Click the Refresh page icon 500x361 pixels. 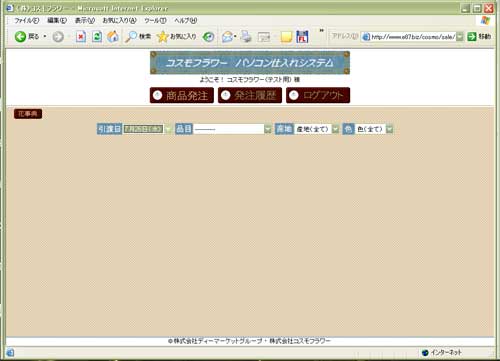point(97,37)
